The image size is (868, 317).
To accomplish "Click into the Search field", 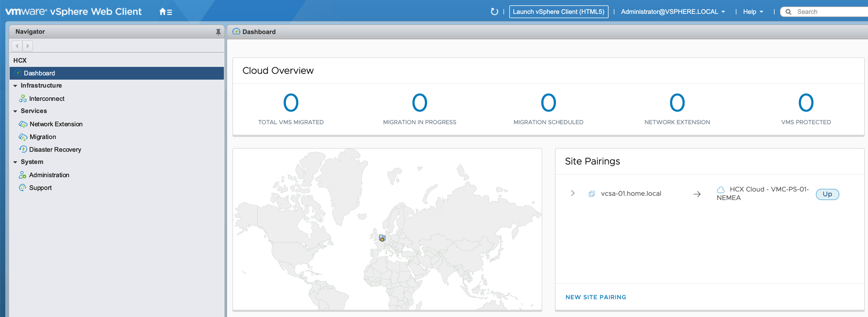I will pyautogui.click(x=829, y=12).
